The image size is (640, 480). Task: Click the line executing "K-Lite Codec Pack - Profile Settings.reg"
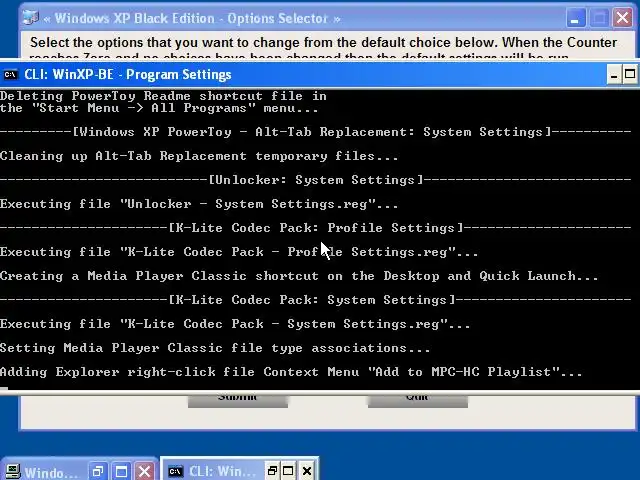239,252
